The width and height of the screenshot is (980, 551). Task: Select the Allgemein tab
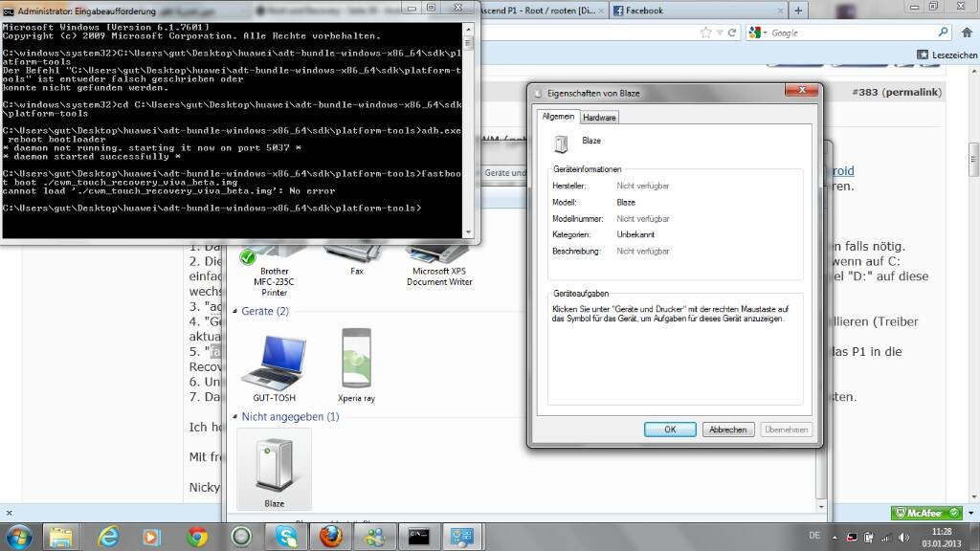tap(558, 117)
